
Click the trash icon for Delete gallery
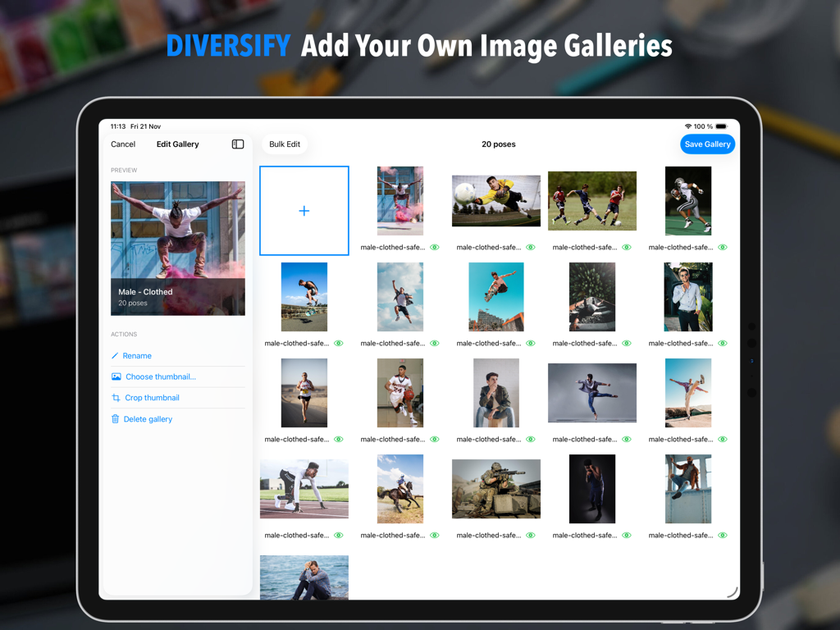[x=116, y=419]
